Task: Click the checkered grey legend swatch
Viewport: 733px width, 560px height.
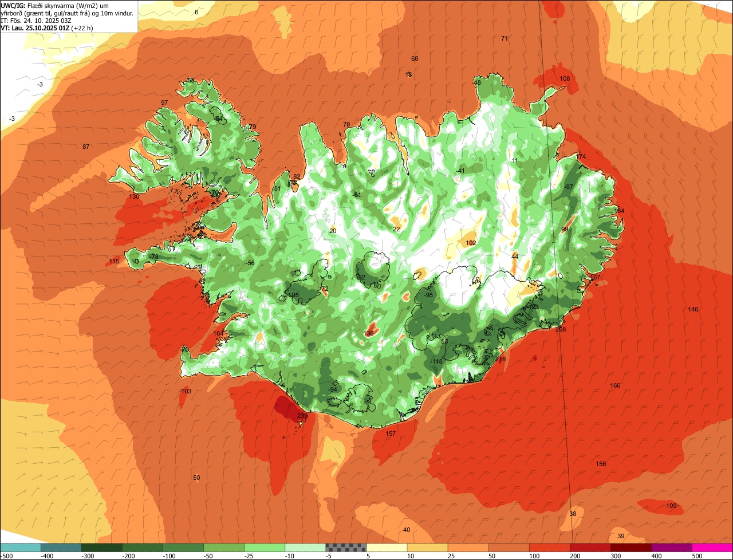Action: tap(345, 547)
